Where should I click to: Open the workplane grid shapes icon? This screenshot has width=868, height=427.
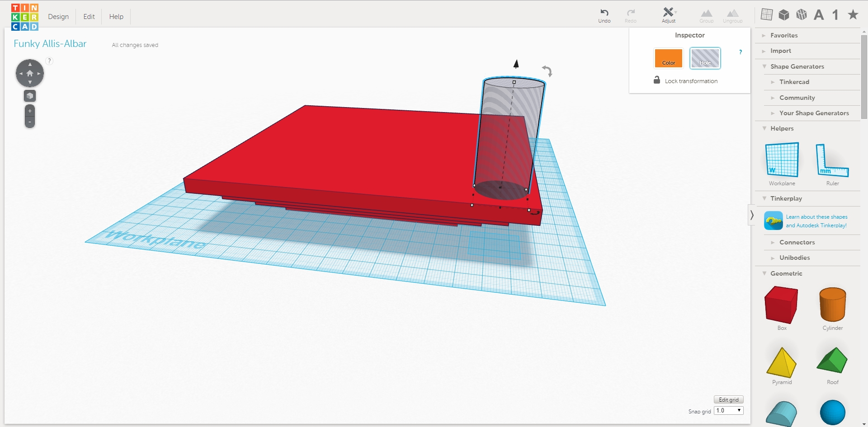tap(767, 14)
